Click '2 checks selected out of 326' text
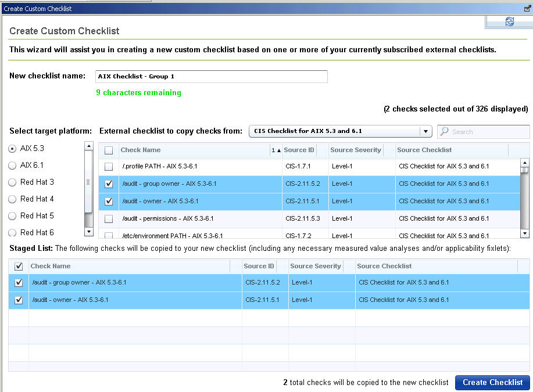This screenshot has width=533, height=392. pos(456,109)
